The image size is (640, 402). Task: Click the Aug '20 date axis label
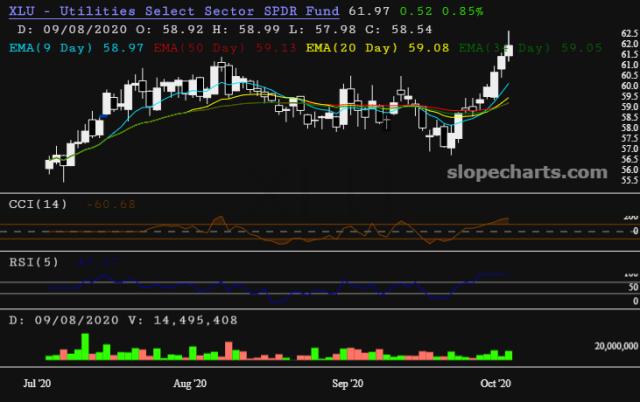pos(190,383)
